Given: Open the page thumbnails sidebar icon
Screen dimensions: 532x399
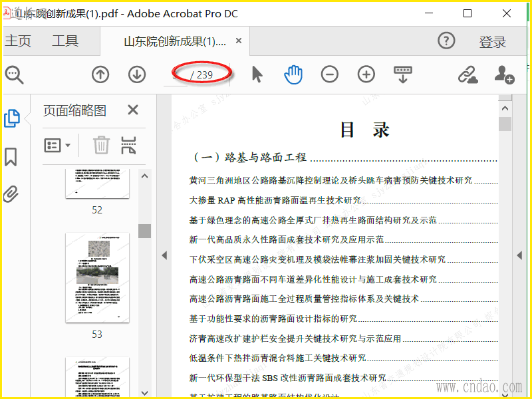Looking at the screenshot, I should pyautogui.click(x=12, y=118).
